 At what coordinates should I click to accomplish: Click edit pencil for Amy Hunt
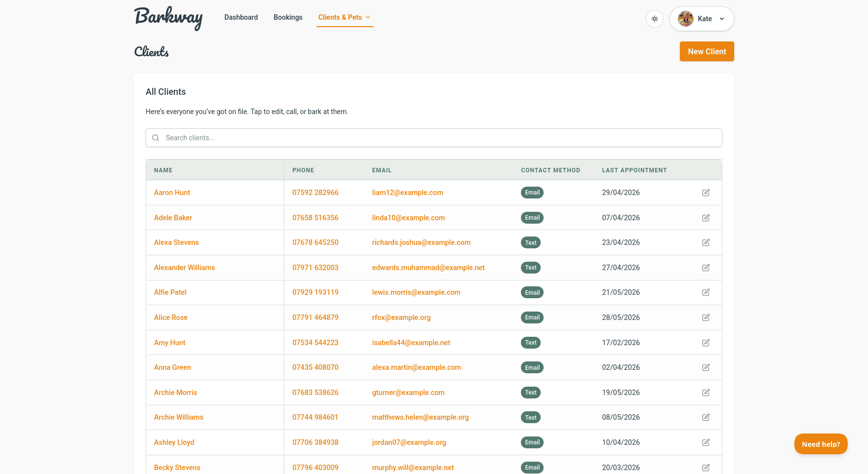coord(706,343)
